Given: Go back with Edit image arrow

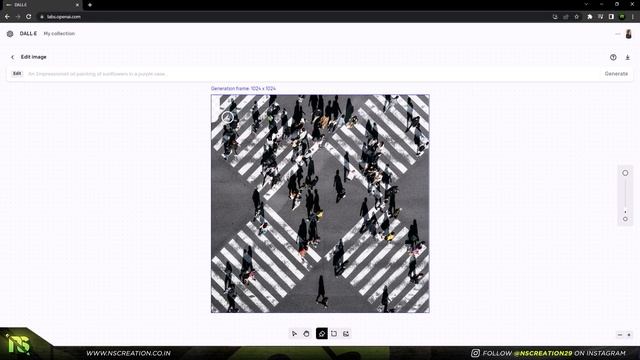Looking at the screenshot, I should pyautogui.click(x=13, y=57).
